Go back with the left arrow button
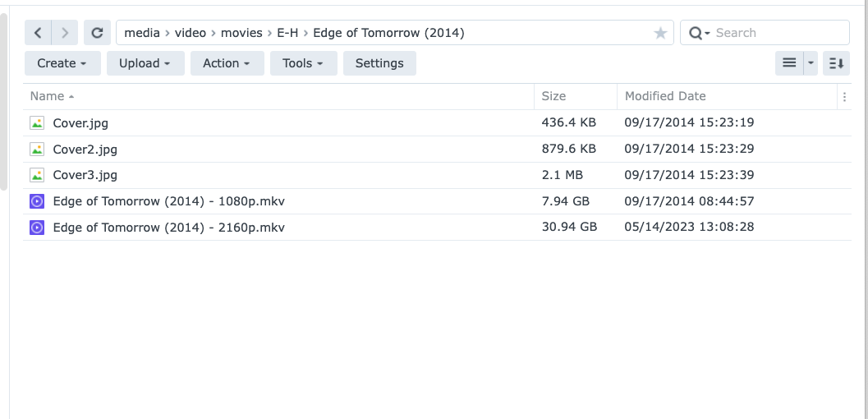 [38, 33]
